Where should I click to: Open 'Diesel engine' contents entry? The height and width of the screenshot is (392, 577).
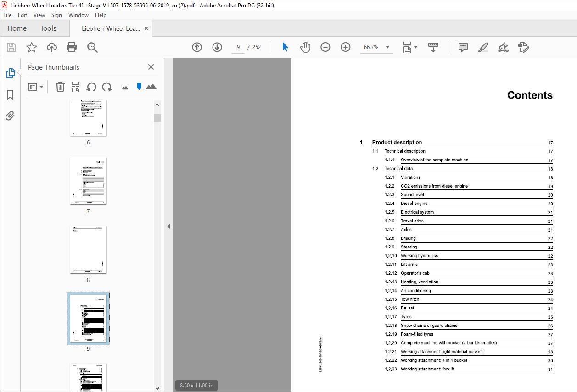tap(414, 203)
